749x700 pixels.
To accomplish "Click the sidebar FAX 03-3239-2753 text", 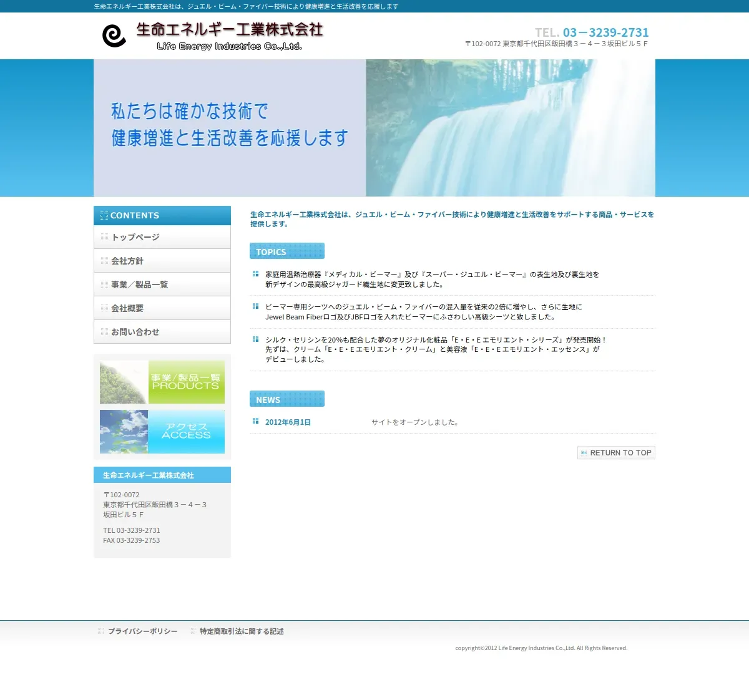I will pos(132,540).
